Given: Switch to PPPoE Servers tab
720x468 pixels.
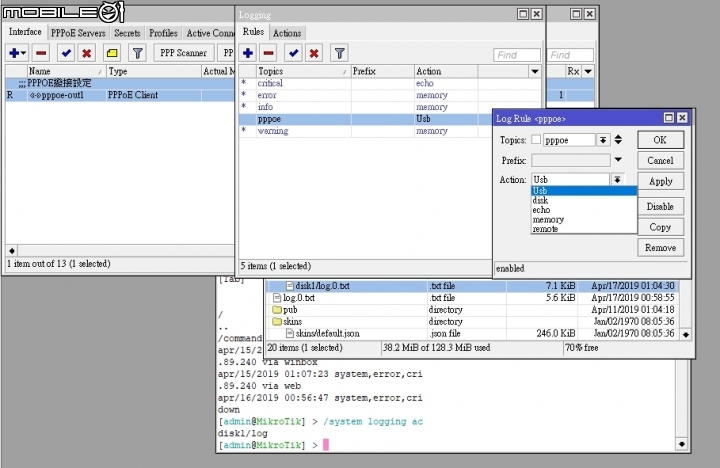Looking at the screenshot, I should pos(78,33).
